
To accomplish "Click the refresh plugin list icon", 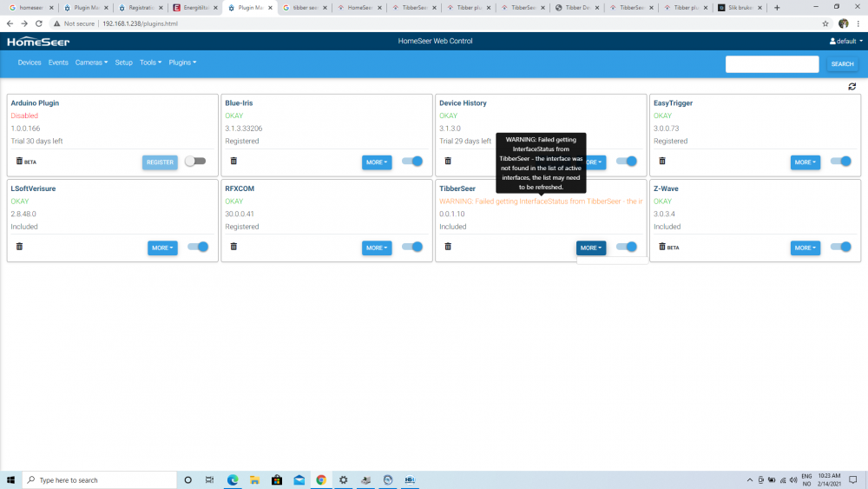I will (852, 86).
